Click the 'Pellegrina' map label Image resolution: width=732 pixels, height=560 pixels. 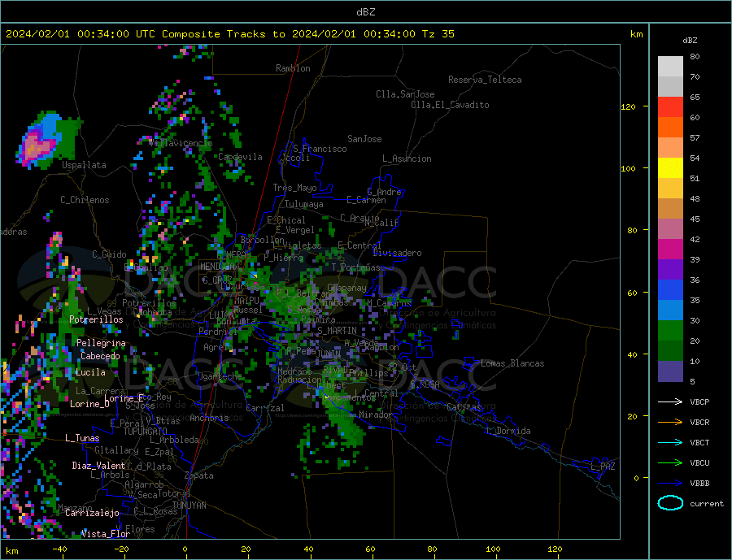[x=102, y=344]
